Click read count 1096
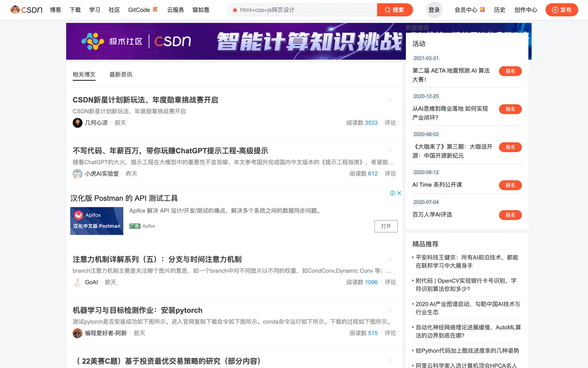 tap(371, 282)
